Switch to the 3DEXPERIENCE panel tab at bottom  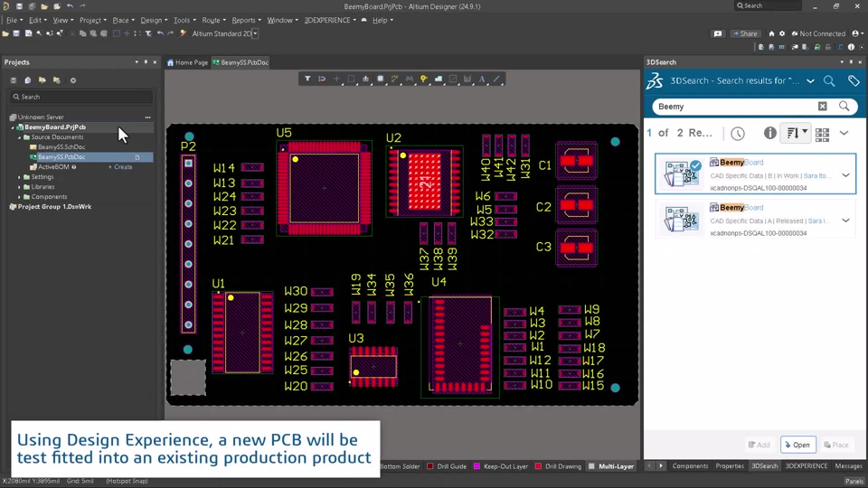pyautogui.click(x=806, y=466)
